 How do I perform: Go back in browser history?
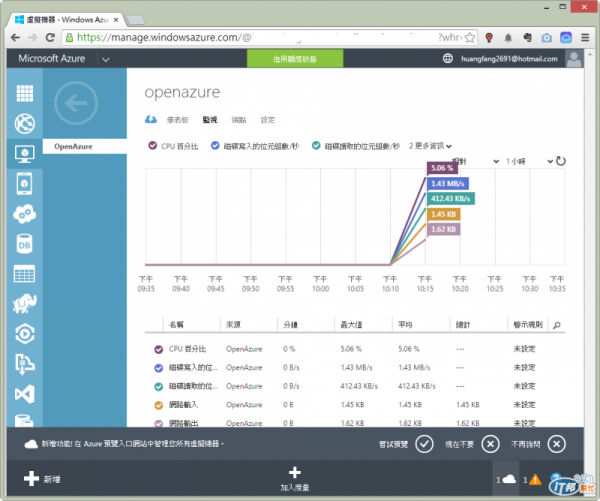(15, 38)
